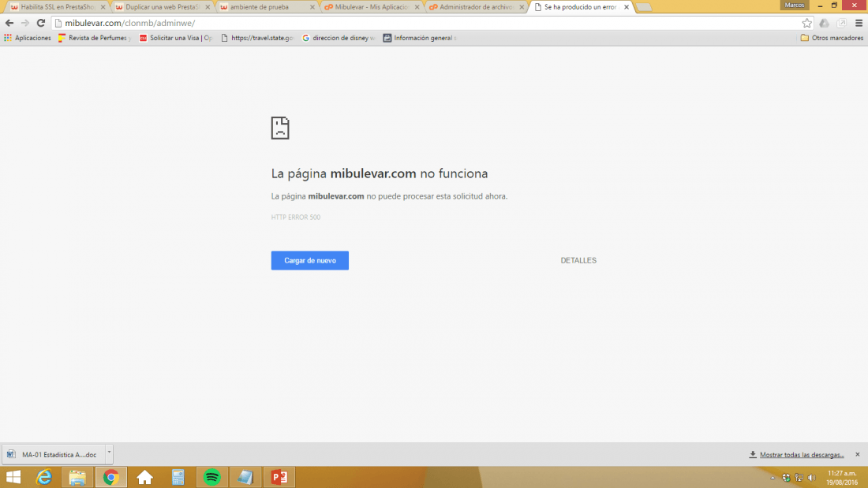Close the Se ha producido un error tab
The image size is (868, 488).
coord(626,7)
